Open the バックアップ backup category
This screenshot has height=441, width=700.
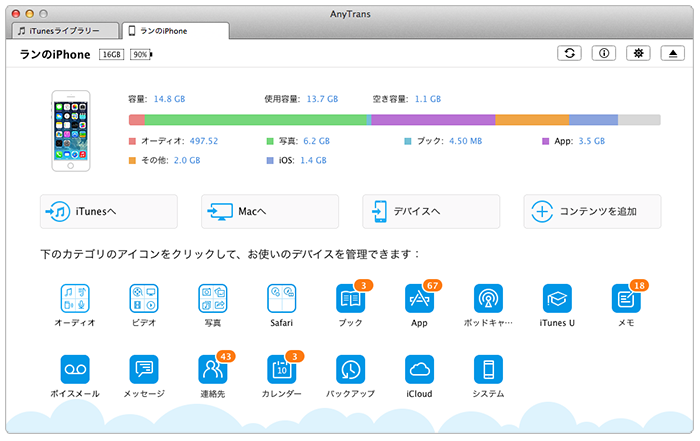pyautogui.click(x=350, y=369)
